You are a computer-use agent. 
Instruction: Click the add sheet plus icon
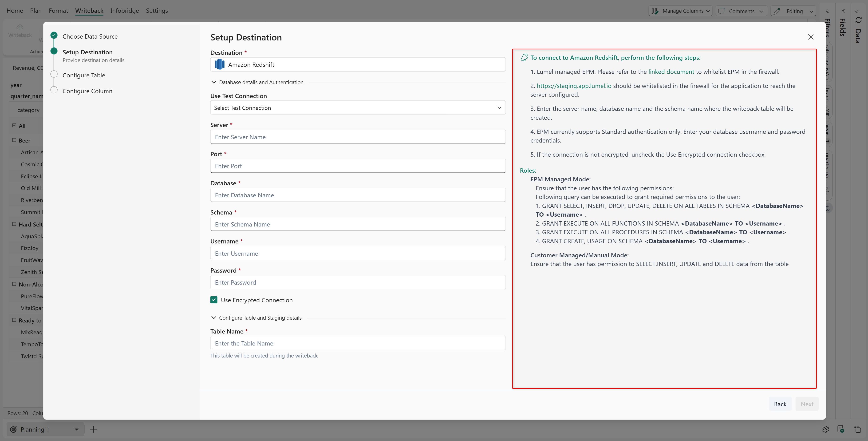pyautogui.click(x=93, y=429)
